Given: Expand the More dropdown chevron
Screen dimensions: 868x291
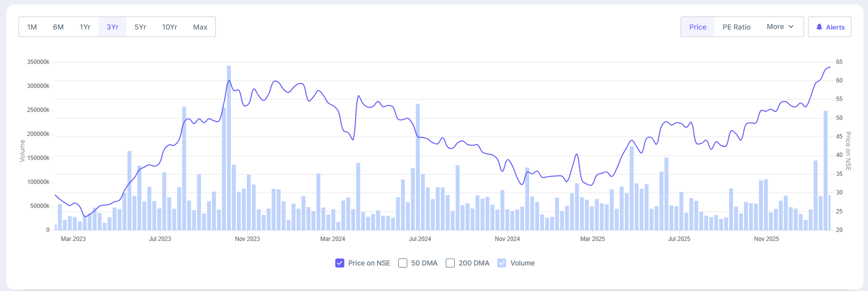Looking at the screenshot, I should pyautogui.click(x=791, y=26).
